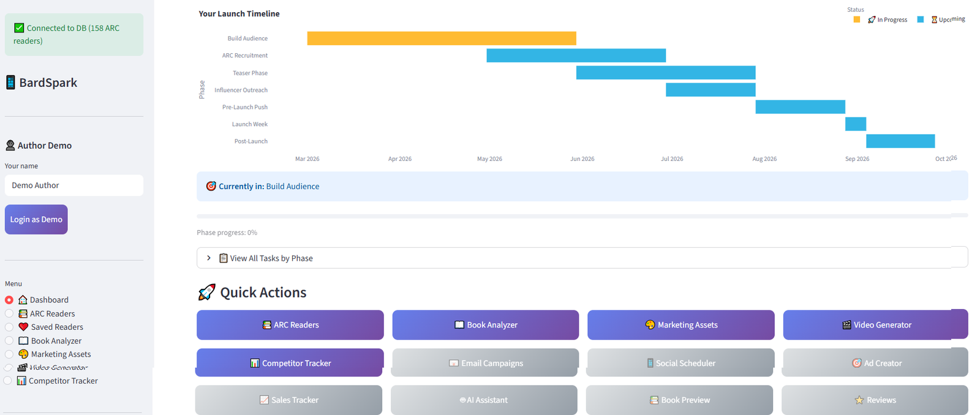Click the Author Demo user silhouette icon

click(10, 146)
